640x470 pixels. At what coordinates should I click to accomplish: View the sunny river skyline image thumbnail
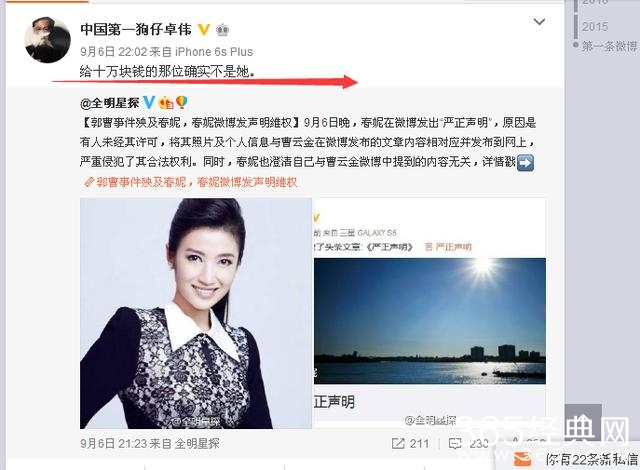(430, 321)
